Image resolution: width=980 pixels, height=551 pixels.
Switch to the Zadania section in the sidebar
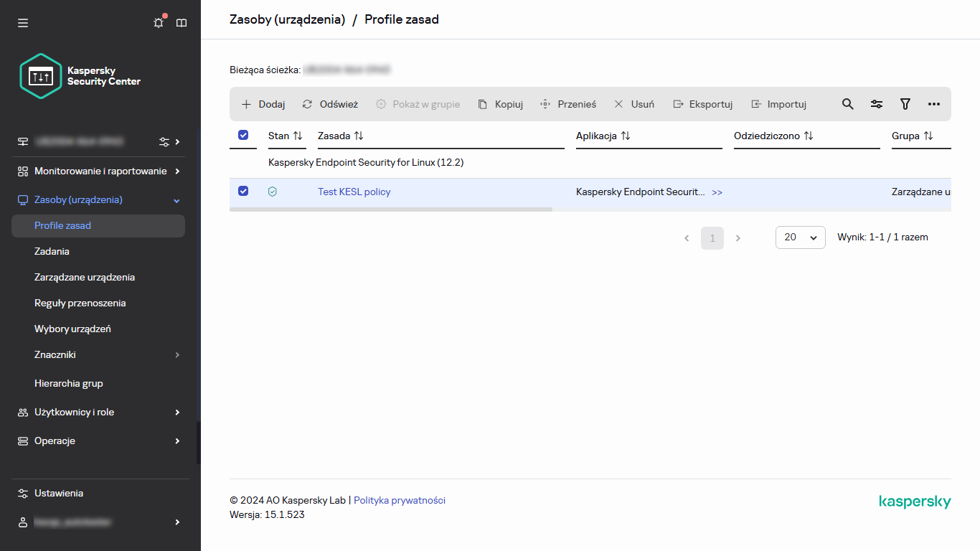coord(50,251)
